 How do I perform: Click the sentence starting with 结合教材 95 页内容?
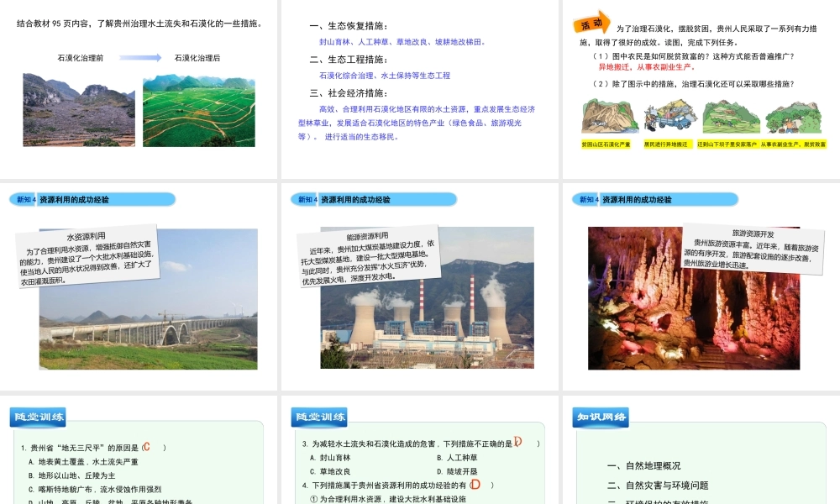click(x=139, y=24)
